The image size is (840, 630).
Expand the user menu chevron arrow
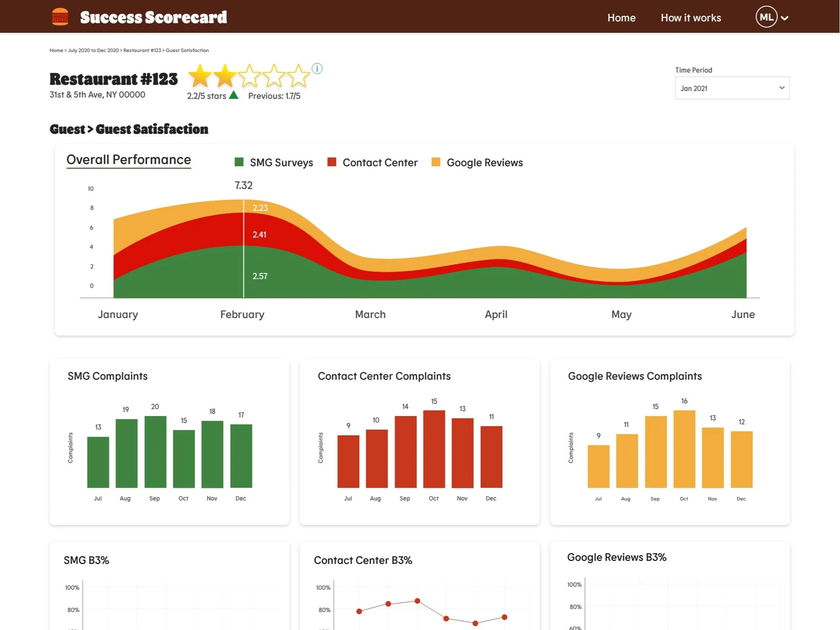(x=785, y=18)
